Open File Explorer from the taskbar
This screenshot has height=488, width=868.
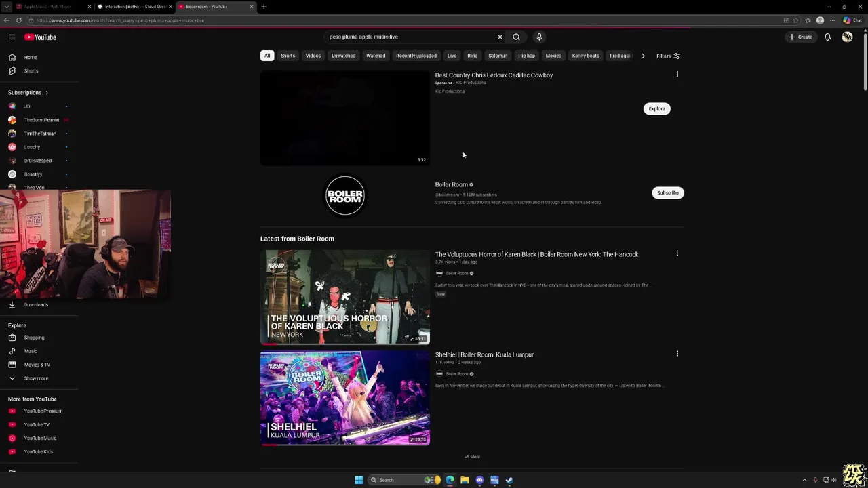(x=465, y=480)
